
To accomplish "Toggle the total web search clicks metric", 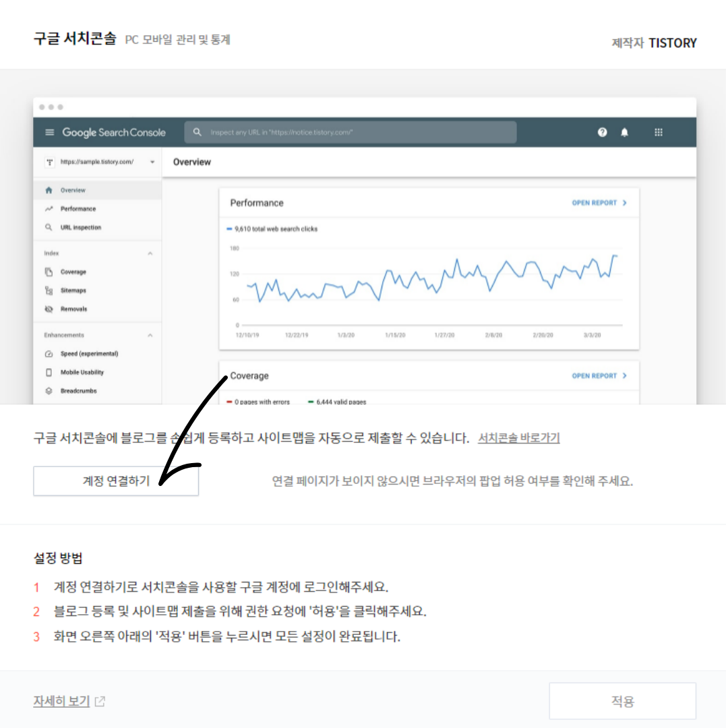I will [274, 229].
